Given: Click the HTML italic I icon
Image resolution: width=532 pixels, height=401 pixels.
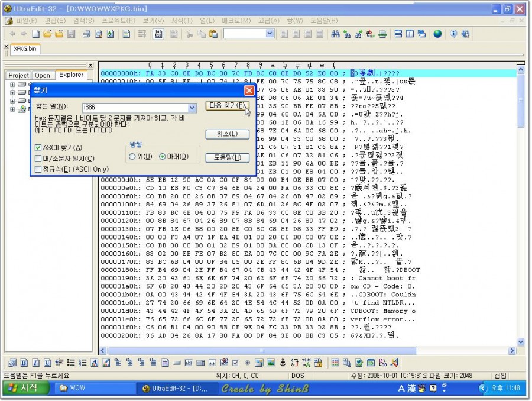Looking at the screenshot, I should [36, 363].
